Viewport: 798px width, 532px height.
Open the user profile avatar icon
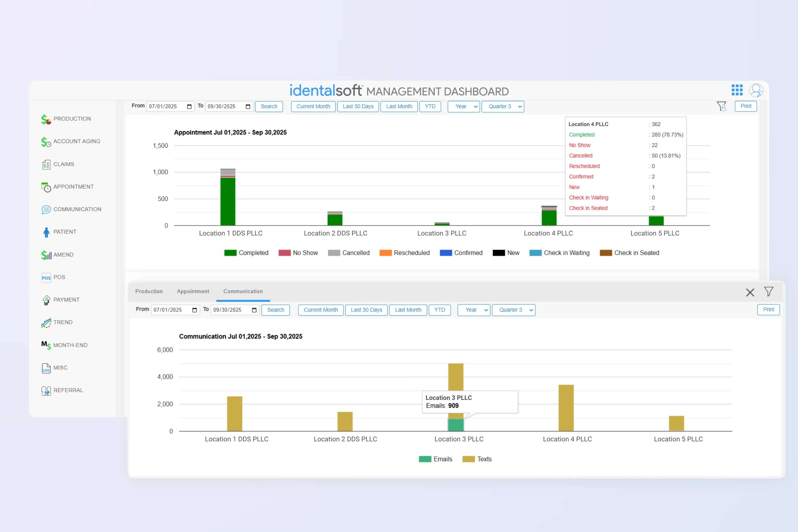pyautogui.click(x=756, y=90)
